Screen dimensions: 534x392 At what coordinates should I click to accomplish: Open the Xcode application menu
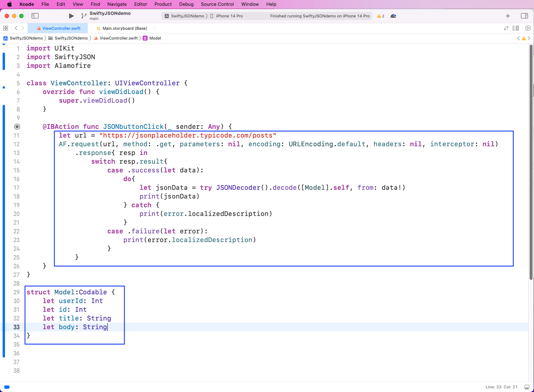coord(26,4)
